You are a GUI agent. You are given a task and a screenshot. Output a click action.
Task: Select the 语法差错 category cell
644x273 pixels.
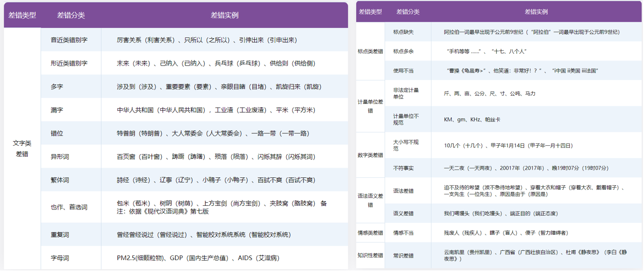tap(403, 191)
